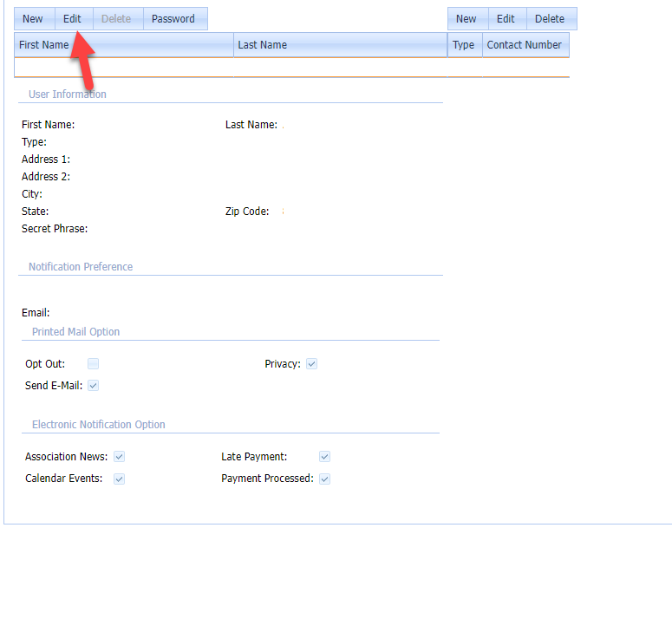Screen dimensions: 672x632
Task: Click the Type column header
Action: [x=465, y=45]
